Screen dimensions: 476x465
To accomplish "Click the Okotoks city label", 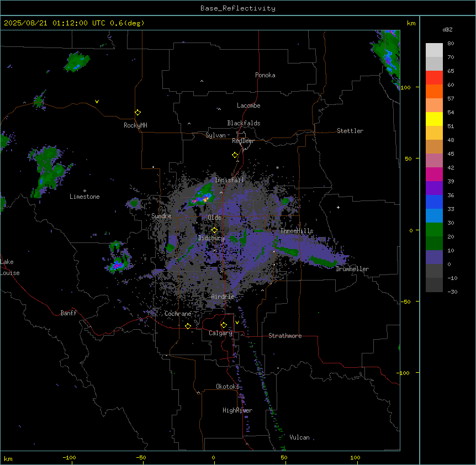I will (x=228, y=387).
